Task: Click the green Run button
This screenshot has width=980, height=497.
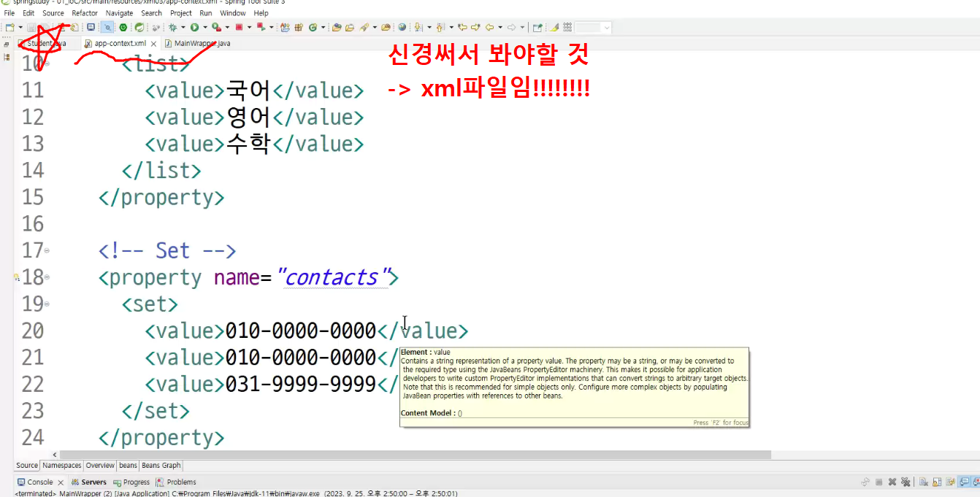Action: [x=194, y=28]
